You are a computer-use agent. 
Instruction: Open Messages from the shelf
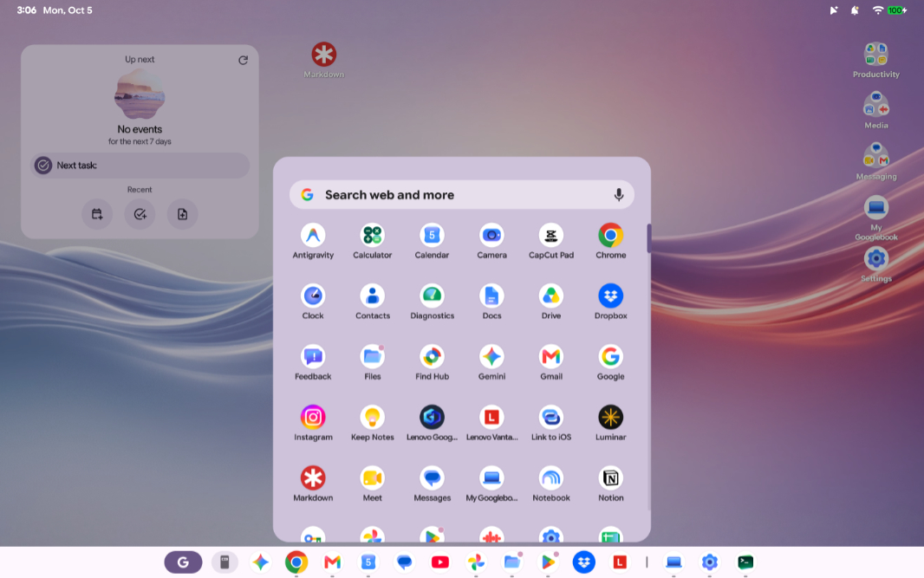404,562
